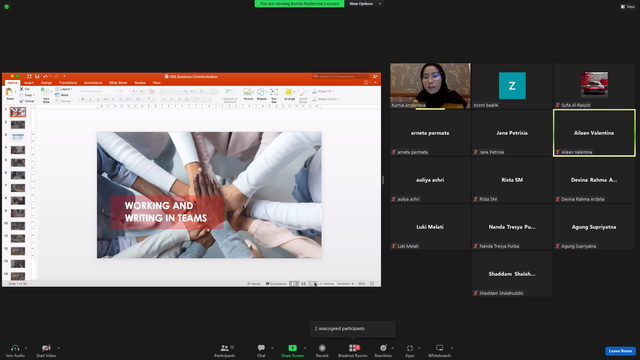This screenshot has width=640, height=360.
Task: Open the Design tab in PowerPoint ribbon
Action: point(46,83)
